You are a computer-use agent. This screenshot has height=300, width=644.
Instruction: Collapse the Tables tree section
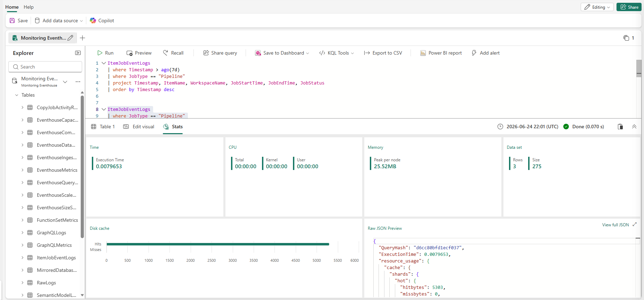pos(16,95)
